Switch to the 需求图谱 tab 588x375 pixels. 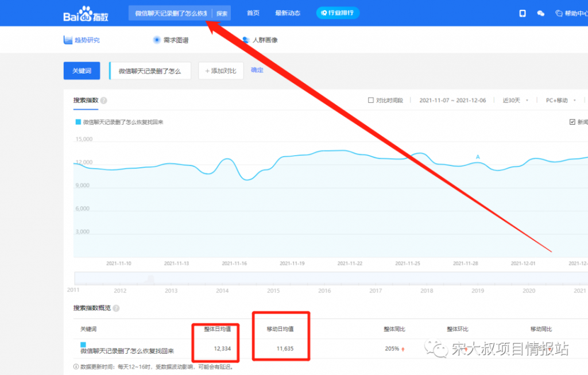(171, 40)
